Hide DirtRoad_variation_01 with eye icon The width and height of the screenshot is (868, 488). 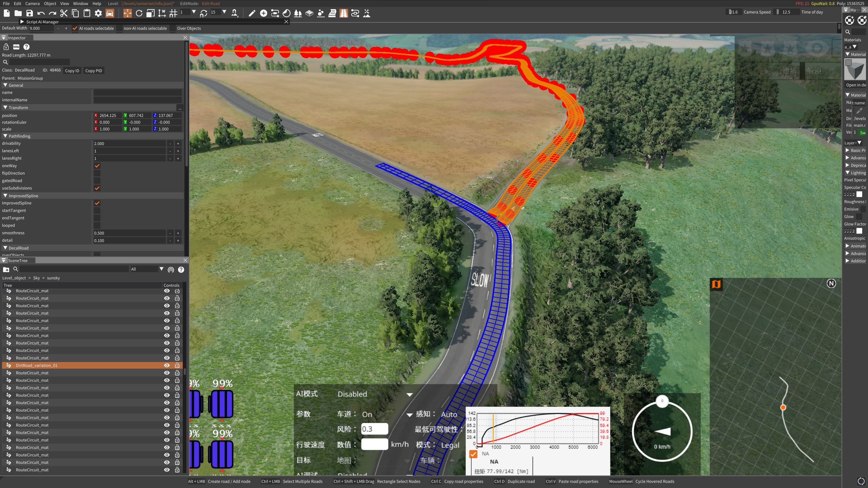[167, 365]
